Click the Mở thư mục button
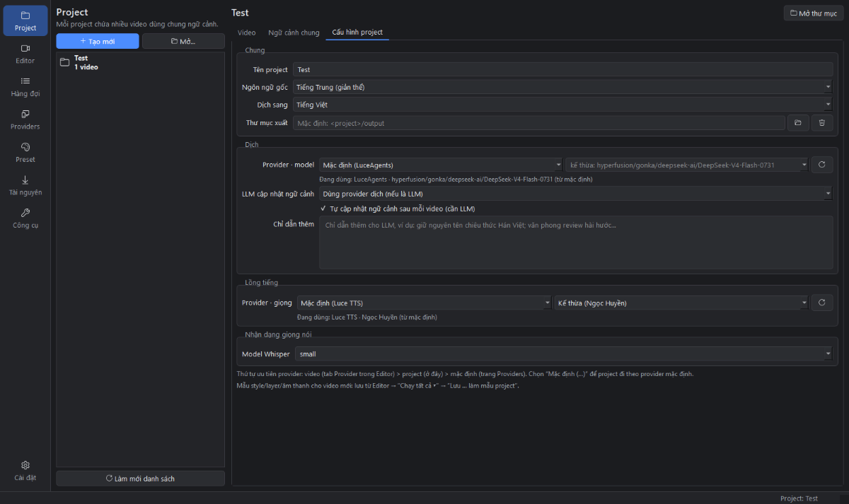Screen dimensions: 849x504 [814, 13]
